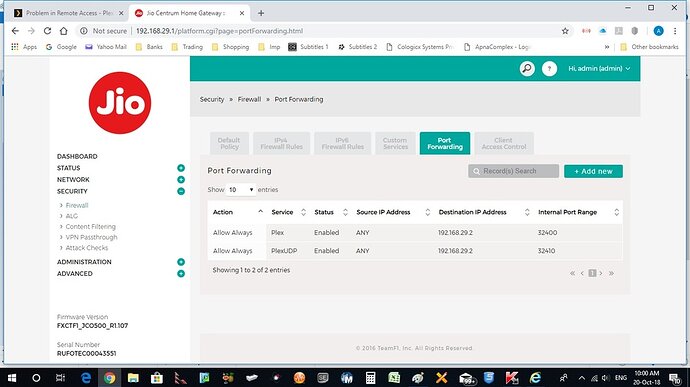Viewport: 690px width, 387px height.
Task: Expand the NETWORK menu plus icon
Action: [x=181, y=180]
